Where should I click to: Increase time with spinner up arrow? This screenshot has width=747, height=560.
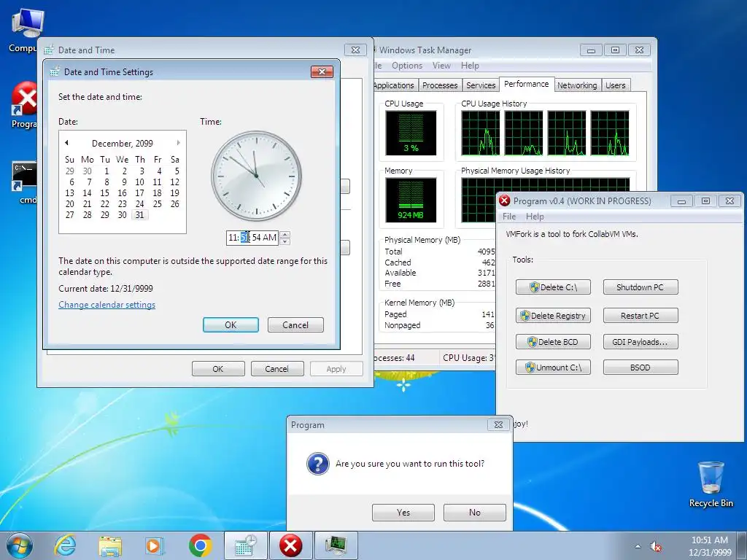(285, 234)
